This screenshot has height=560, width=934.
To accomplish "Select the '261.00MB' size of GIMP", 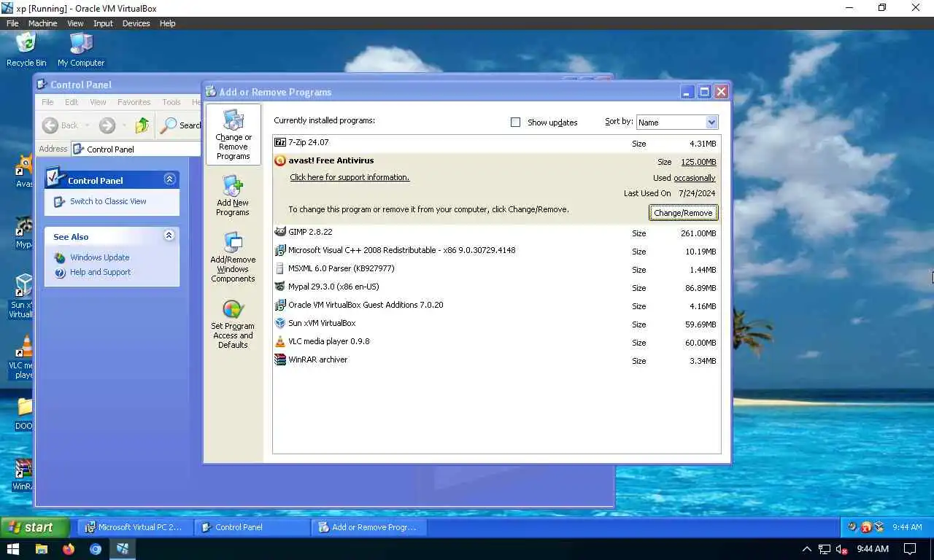I will click(698, 233).
